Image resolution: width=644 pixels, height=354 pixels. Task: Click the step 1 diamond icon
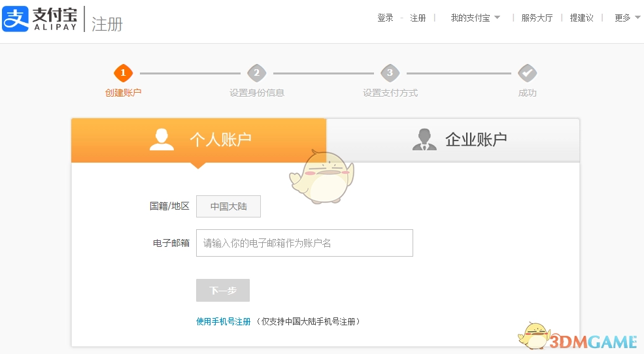[123, 73]
